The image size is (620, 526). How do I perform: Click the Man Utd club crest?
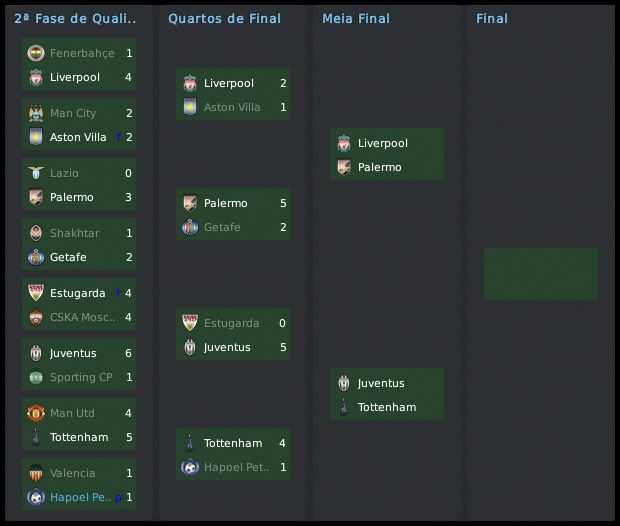pyautogui.click(x=36, y=413)
